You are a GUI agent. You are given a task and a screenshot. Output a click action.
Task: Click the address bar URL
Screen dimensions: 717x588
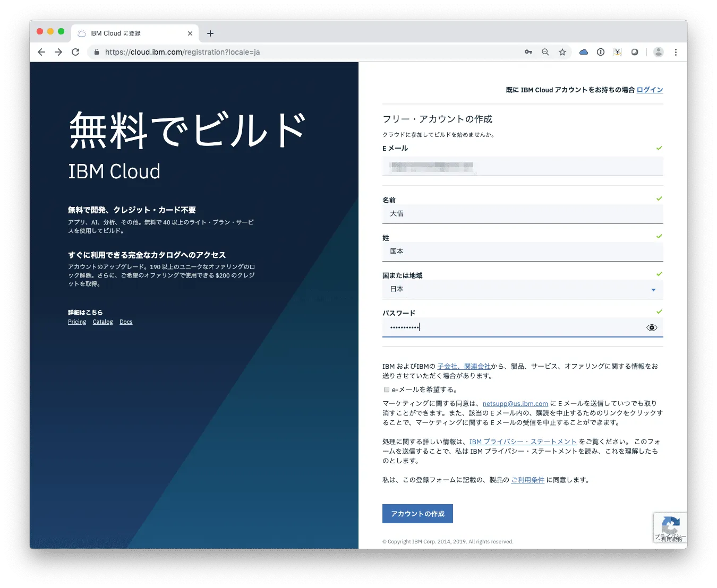click(182, 52)
